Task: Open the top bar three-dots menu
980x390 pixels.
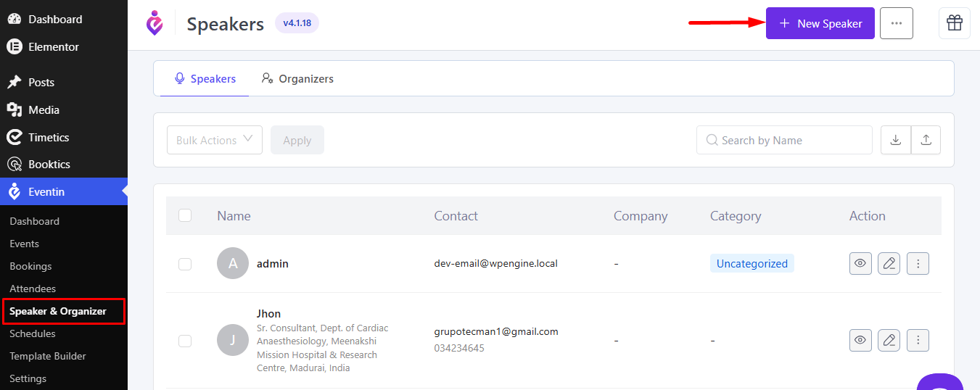Action: 897,23
